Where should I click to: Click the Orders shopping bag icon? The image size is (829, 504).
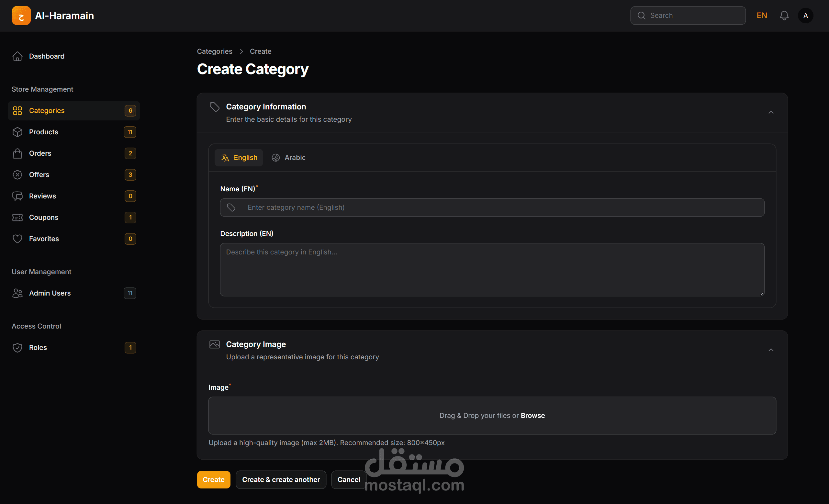(x=17, y=153)
